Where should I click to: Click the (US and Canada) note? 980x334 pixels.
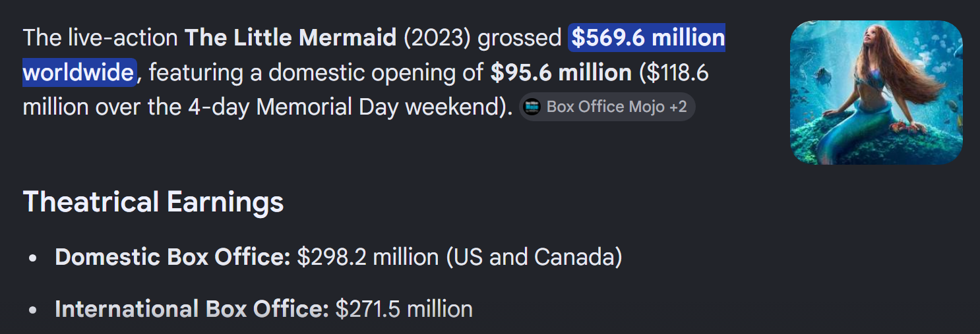point(534,257)
